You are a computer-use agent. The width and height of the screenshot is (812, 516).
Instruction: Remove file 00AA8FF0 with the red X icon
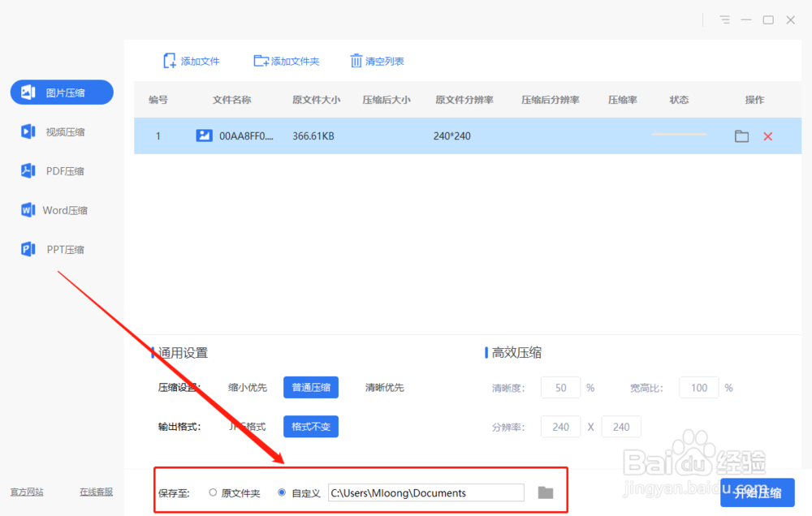pos(768,136)
